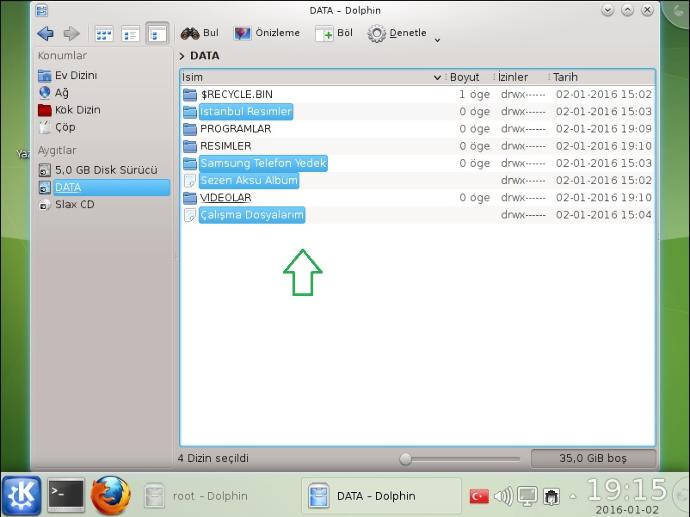Select $RECYCLE.BIN folder name
This screenshot has height=517, width=690.
pos(236,94)
